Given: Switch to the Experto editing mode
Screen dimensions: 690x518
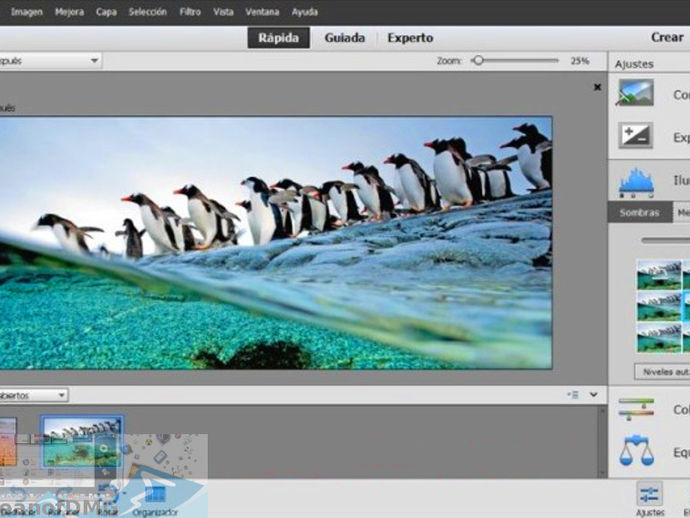Looking at the screenshot, I should (410, 38).
